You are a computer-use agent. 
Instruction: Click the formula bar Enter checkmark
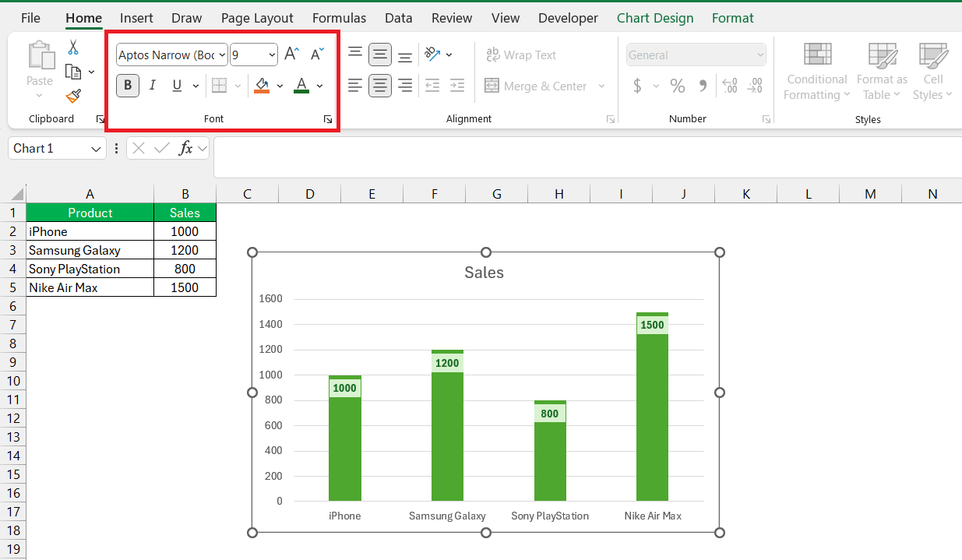(x=162, y=148)
